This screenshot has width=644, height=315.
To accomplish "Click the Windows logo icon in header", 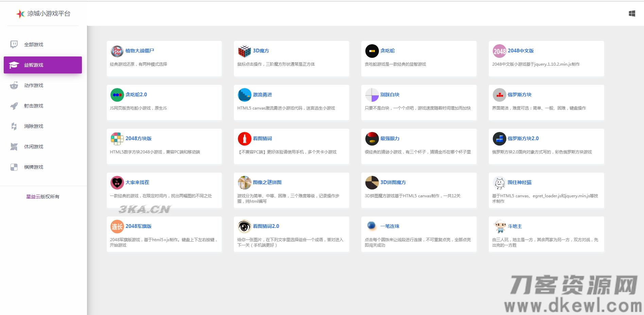I will 632,14.
